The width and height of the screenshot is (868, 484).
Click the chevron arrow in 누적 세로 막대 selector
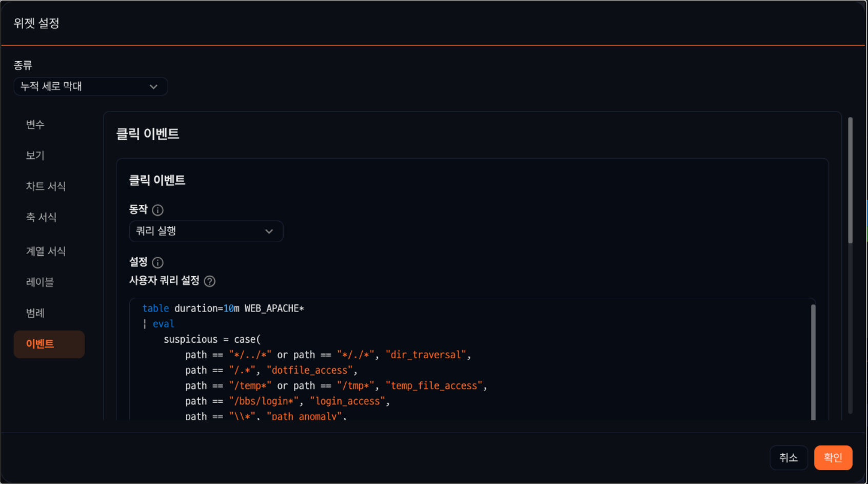click(153, 87)
